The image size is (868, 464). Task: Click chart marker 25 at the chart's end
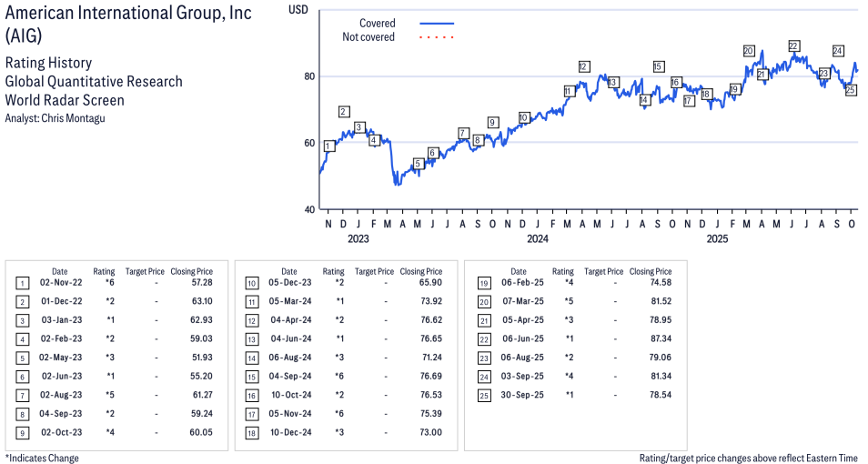[x=851, y=90]
